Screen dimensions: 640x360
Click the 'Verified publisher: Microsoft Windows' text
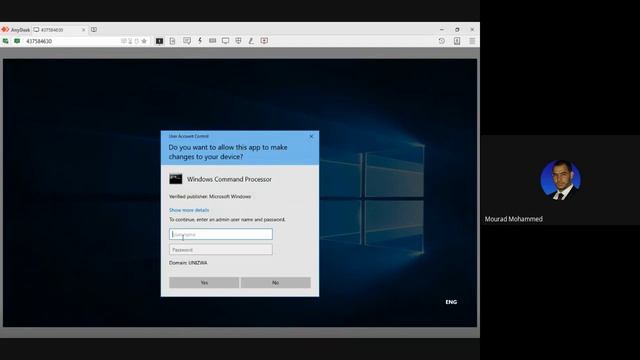[x=210, y=197]
